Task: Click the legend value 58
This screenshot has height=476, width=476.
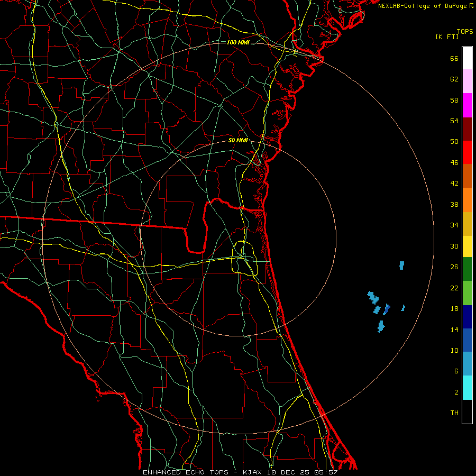Action: point(454,100)
